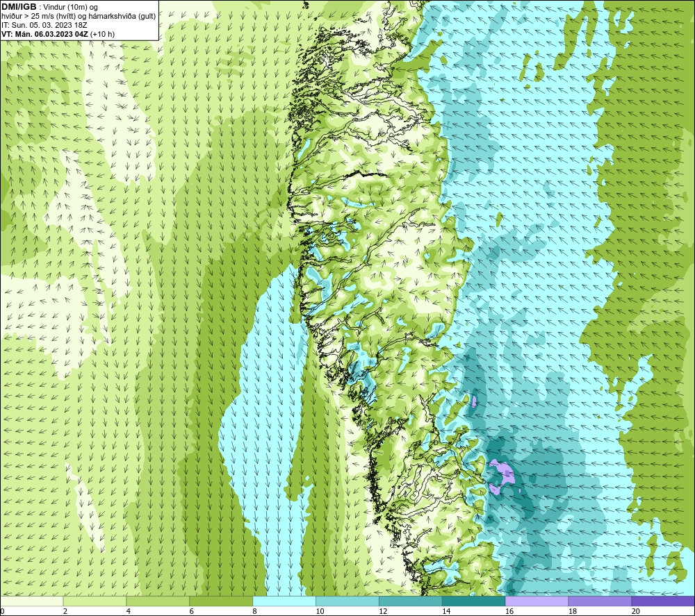695x616 pixels.
Task: Click the 'VT: Mán. 06.03.2023 04Z (+10 h)' line
Action: [x=58, y=34]
